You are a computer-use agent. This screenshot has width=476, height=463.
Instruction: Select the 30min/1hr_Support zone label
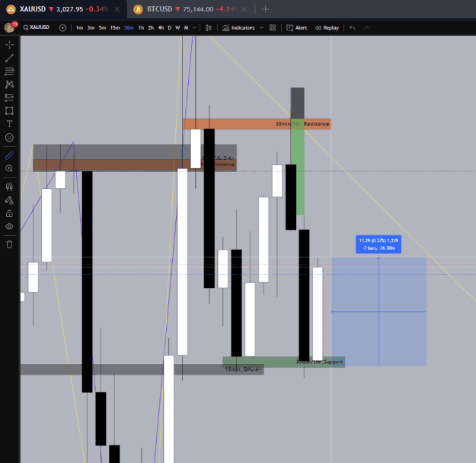tap(319, 362)
